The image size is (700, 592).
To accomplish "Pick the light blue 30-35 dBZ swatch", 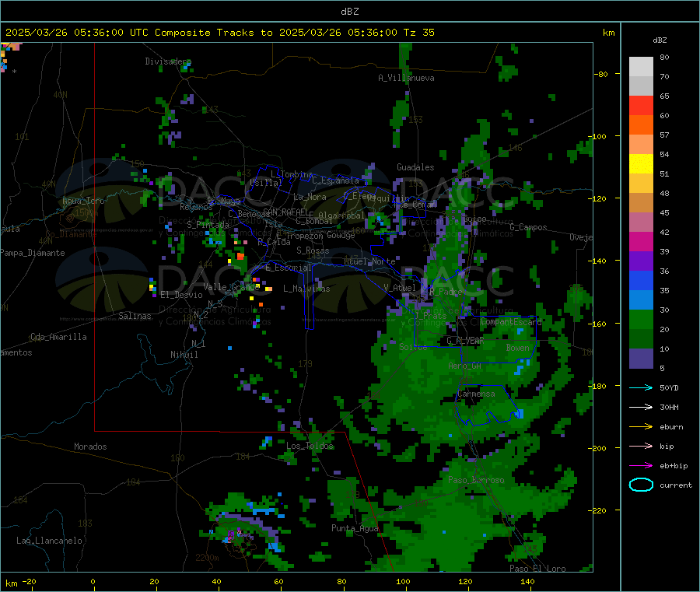I will click(x=641, y=300).
